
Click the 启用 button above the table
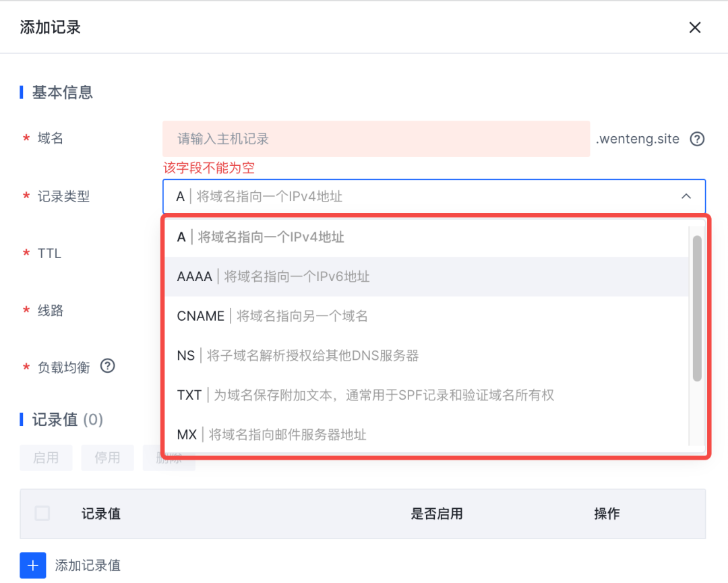tap(46, 458)
